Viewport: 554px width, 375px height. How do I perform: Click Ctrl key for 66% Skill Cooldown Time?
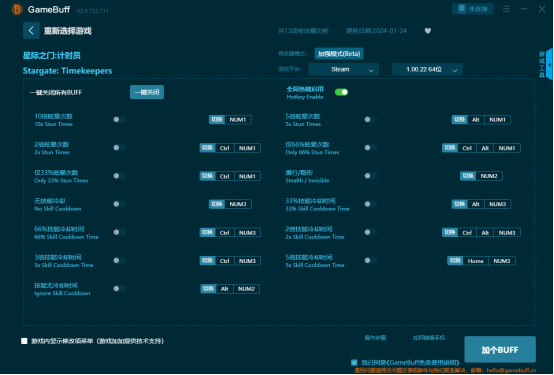(x=225, y=233)
